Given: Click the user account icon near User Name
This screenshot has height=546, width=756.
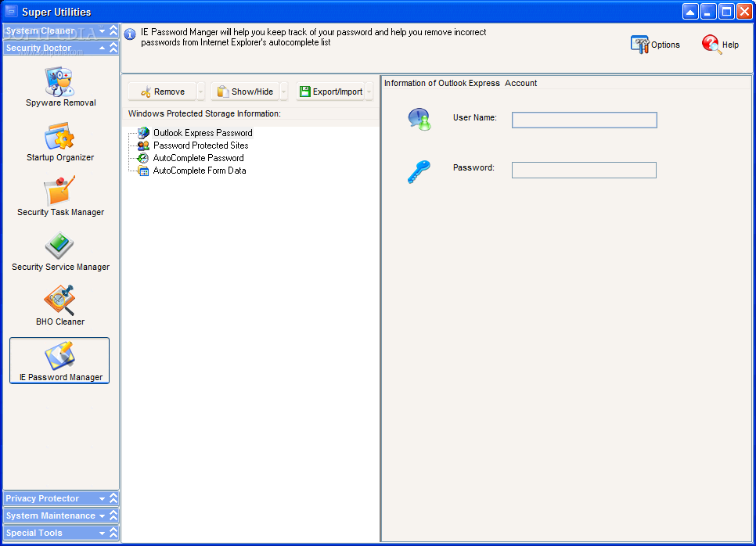Looking at the screenshot, I should click(419, 119).
